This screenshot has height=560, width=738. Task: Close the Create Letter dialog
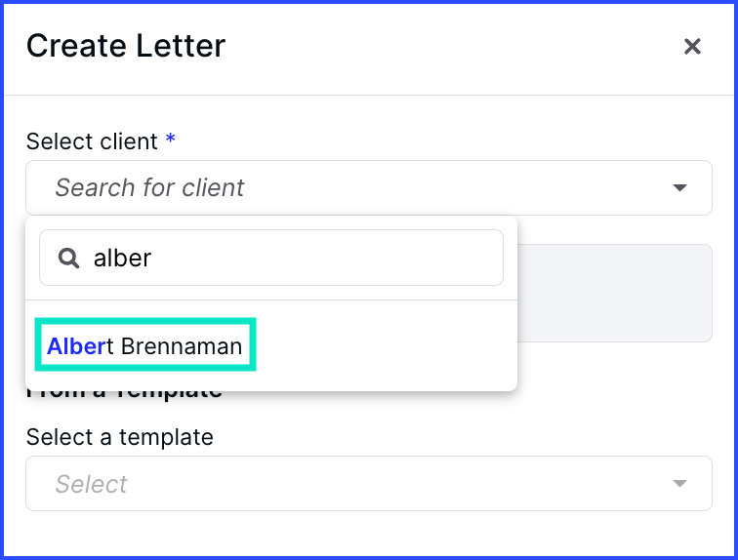[692, 47]
